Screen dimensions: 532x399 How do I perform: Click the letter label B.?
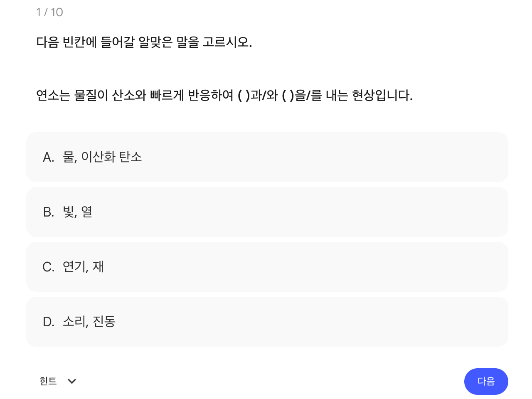48,212
